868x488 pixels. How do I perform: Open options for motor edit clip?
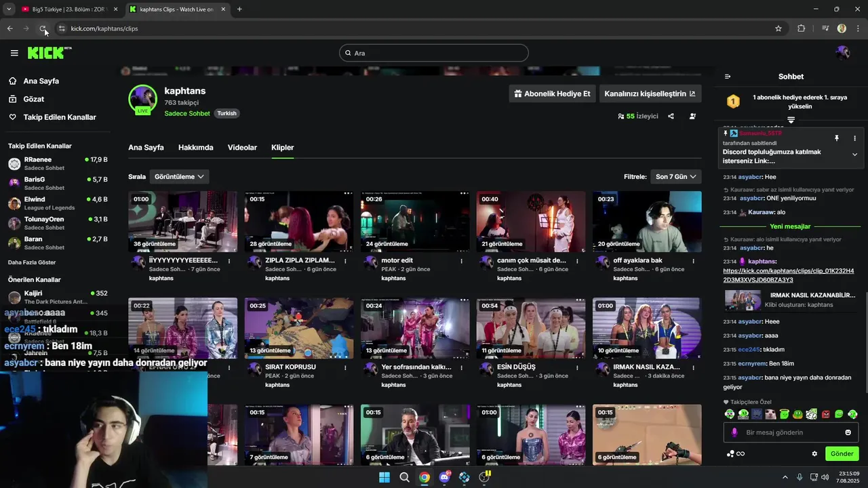(461, 260)
